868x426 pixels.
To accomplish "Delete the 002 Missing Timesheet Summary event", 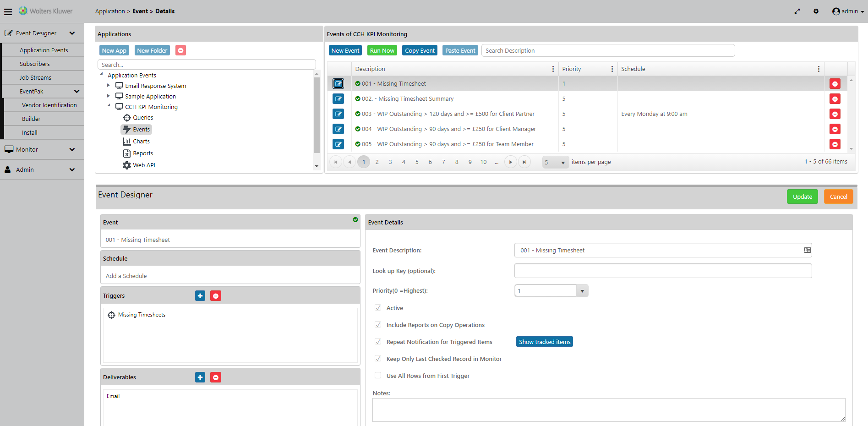I will click(835, 99).
